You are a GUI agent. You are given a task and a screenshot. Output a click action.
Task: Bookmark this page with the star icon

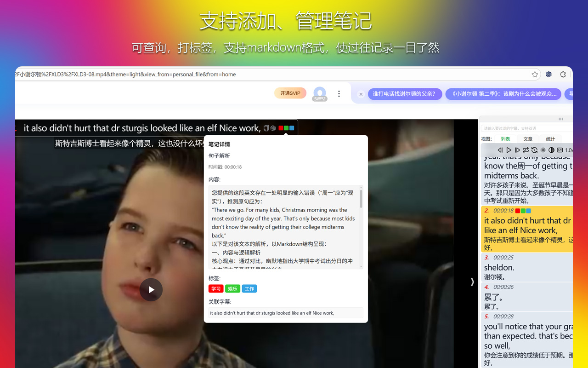535,75
